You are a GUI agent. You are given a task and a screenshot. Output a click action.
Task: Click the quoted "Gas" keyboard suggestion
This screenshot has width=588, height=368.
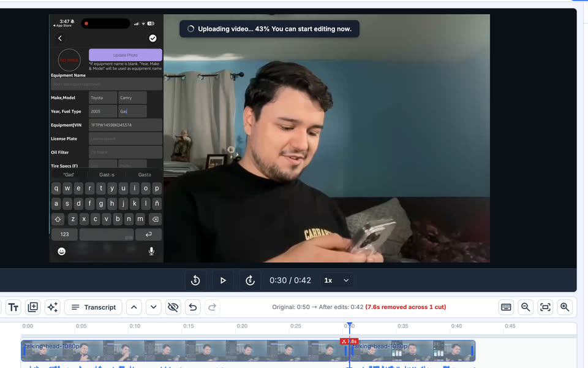pyautogui.click(x=69, y=175)
